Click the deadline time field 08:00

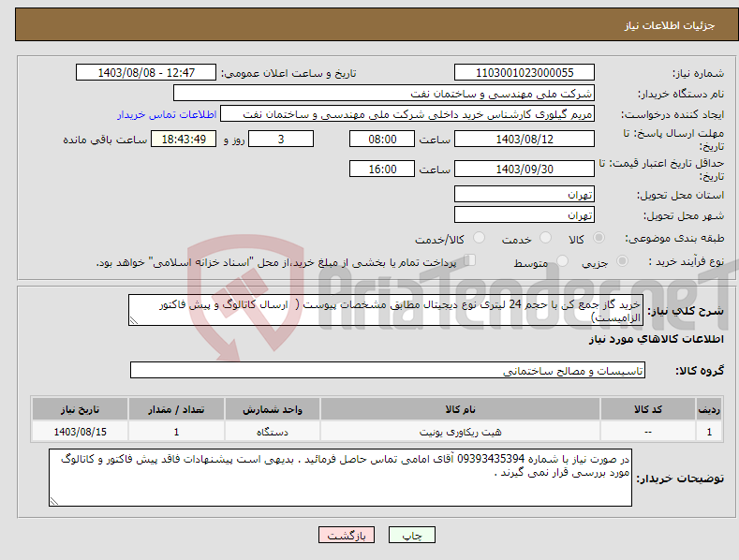tap(382, 139)
